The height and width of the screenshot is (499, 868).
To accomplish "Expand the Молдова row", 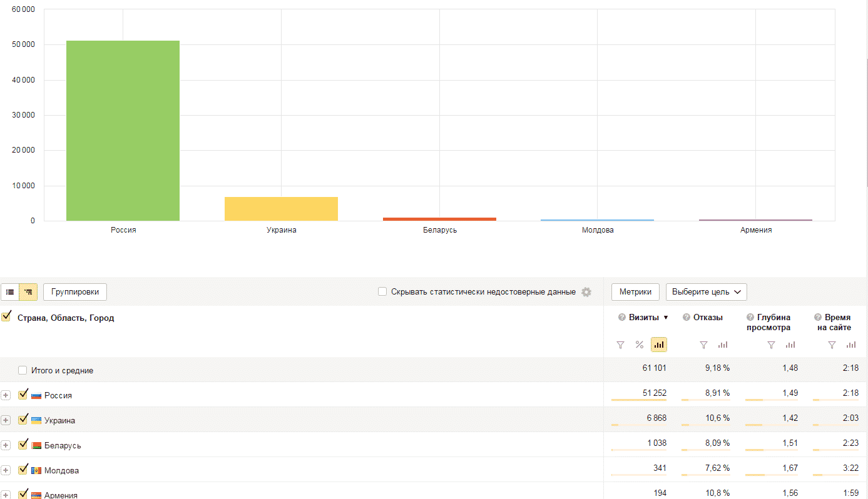I will click(6, 470).
